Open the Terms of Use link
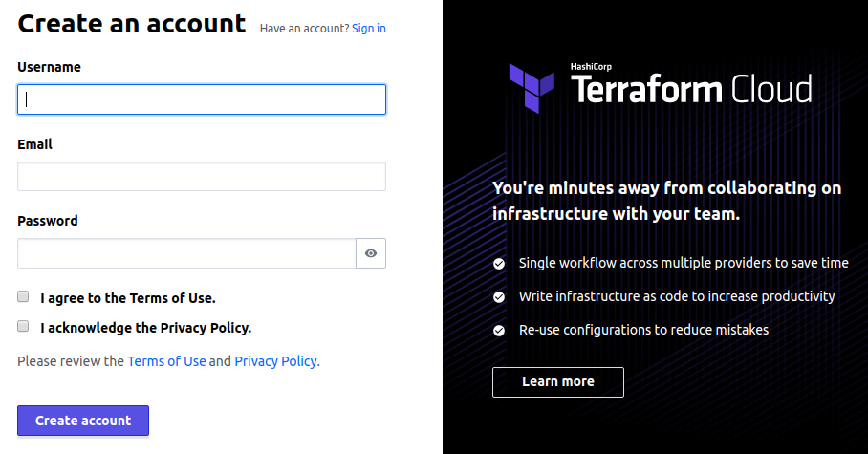This screenshot has height=454, width=868. pos(166,361)
